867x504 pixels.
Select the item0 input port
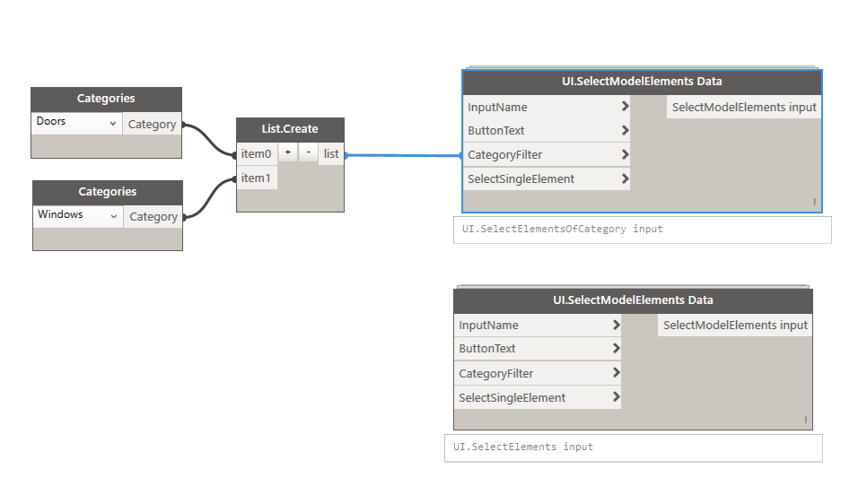pos(256,154)
